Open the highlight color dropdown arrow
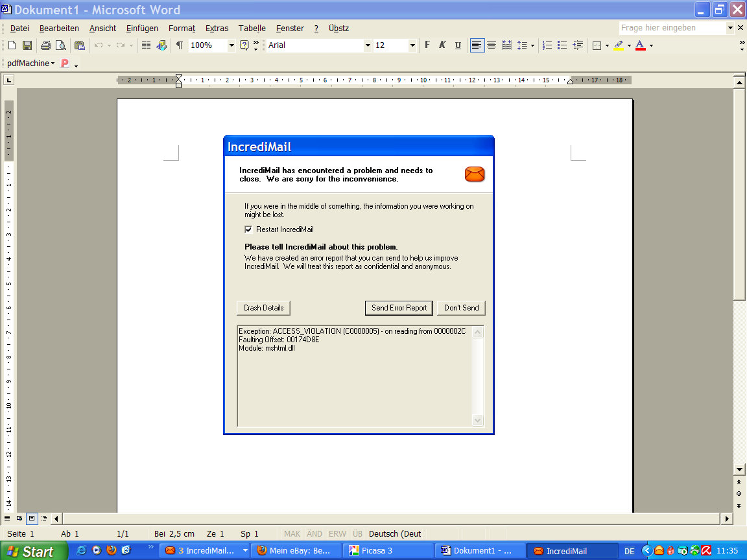 [630, 46]
